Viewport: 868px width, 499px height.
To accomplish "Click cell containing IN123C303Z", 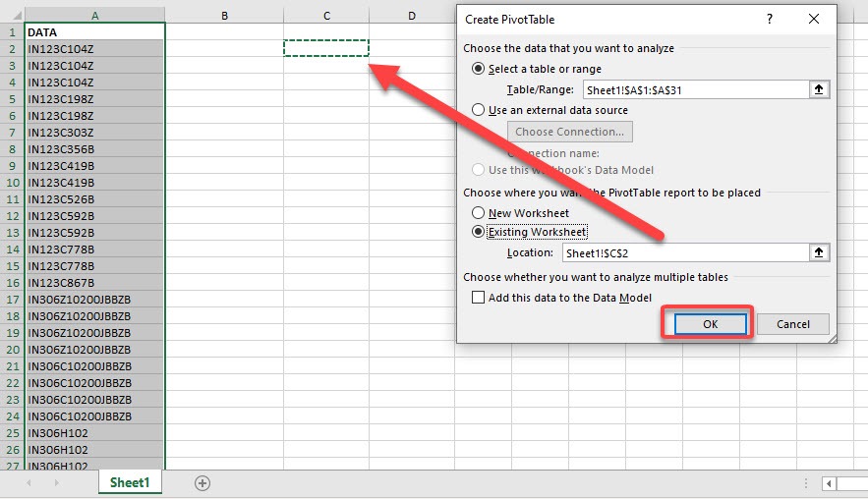I will [x=95, y=133].
